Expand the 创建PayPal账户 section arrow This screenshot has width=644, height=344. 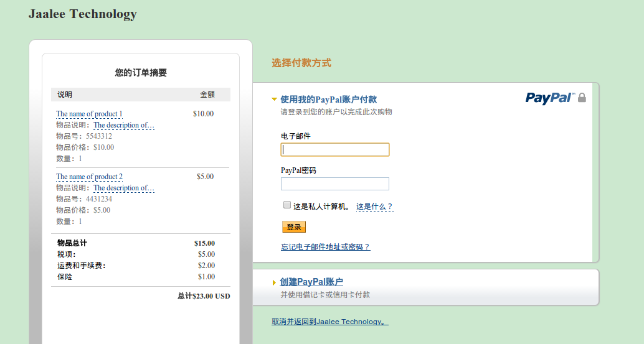[x=274, y=282]
